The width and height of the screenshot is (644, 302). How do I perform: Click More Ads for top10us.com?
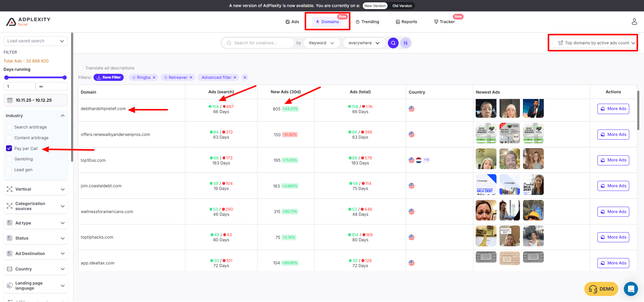click(613, 160)
